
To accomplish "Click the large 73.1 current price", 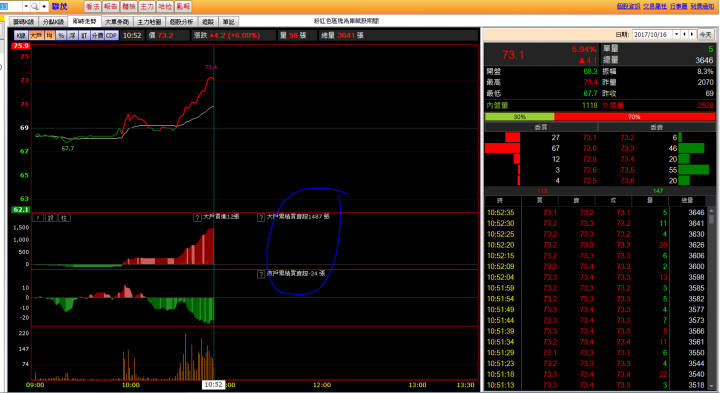I will [x=513, y=55].
